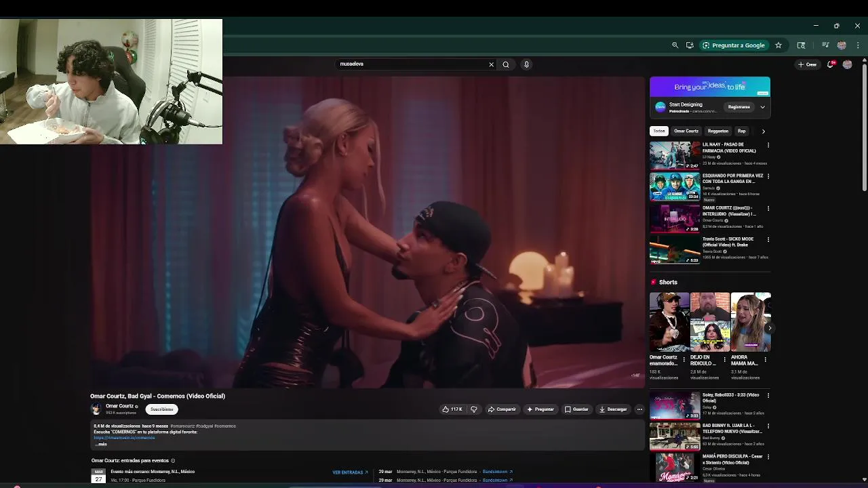This screenshot has height=488, width=868.
Task: Open first Bandsintown link for 29 mar
Action: [x=497, y=472]
